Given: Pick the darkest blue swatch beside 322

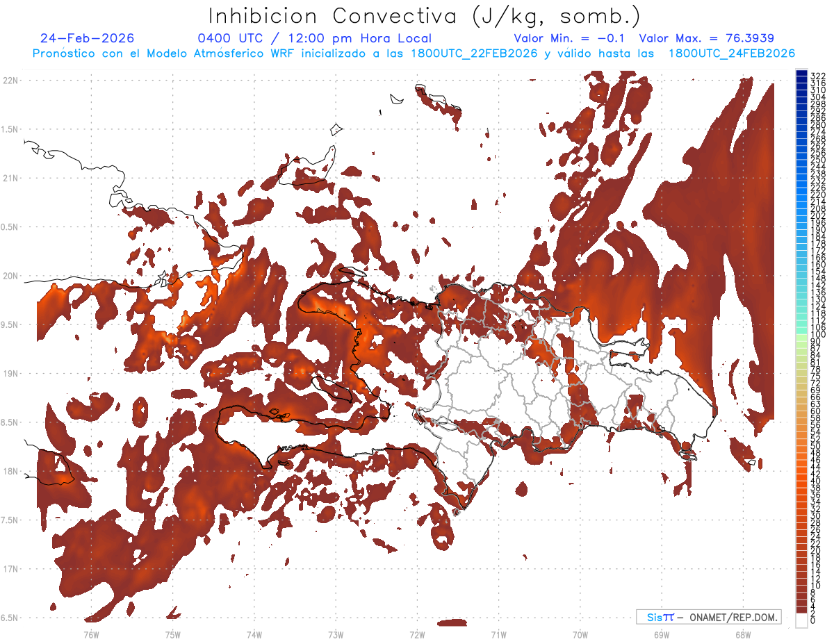Looking at the screenshot, I should click(x=801, y=73).
